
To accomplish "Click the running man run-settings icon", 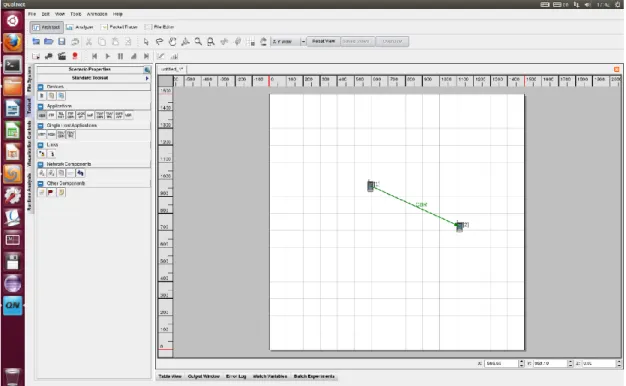I will (49, 56).
